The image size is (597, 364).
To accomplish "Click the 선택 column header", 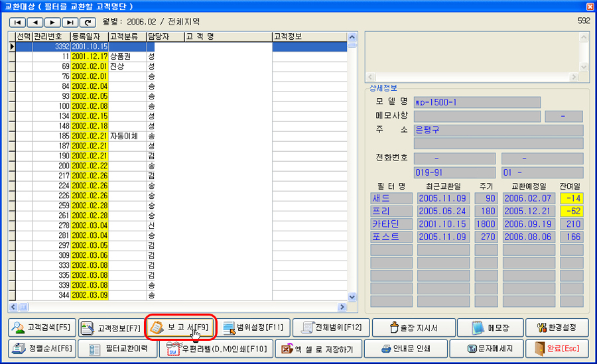I will pos(24,36).
